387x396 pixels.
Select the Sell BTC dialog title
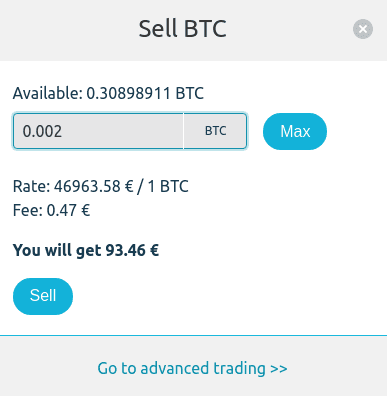(182, 29)
